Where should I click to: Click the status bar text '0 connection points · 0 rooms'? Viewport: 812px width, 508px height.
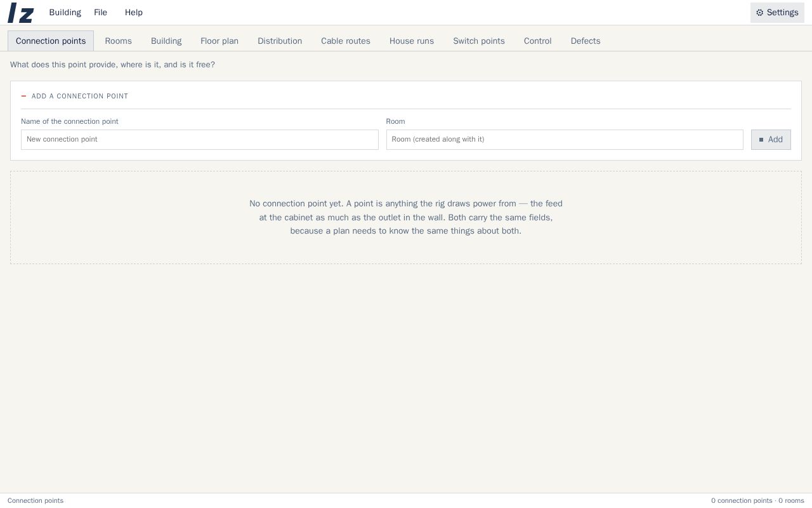click(x=757, y=500)
